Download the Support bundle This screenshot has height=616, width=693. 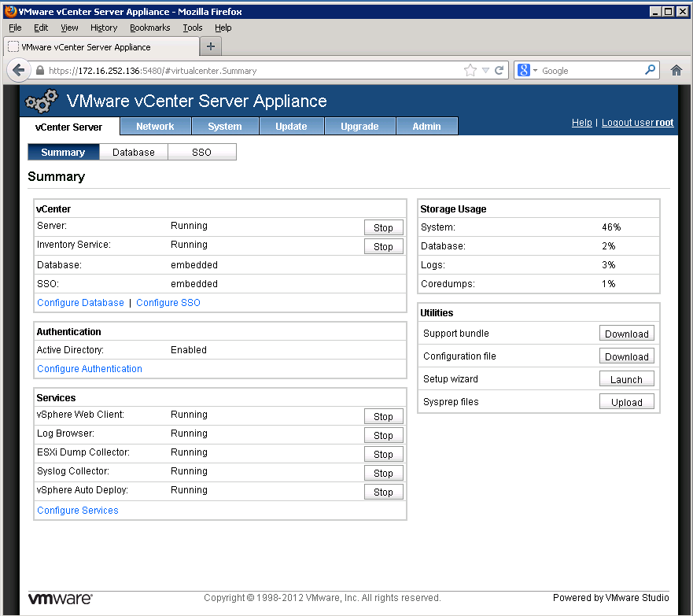coord(627,334)
